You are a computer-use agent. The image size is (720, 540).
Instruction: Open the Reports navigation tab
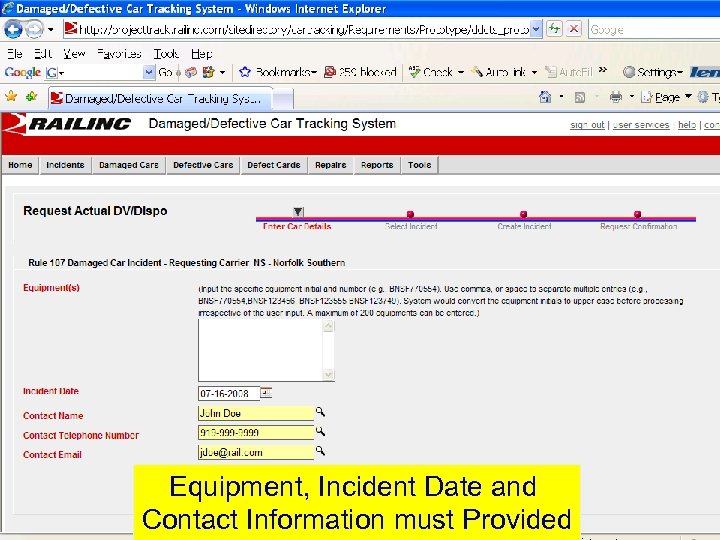click(x=377, y=165)
